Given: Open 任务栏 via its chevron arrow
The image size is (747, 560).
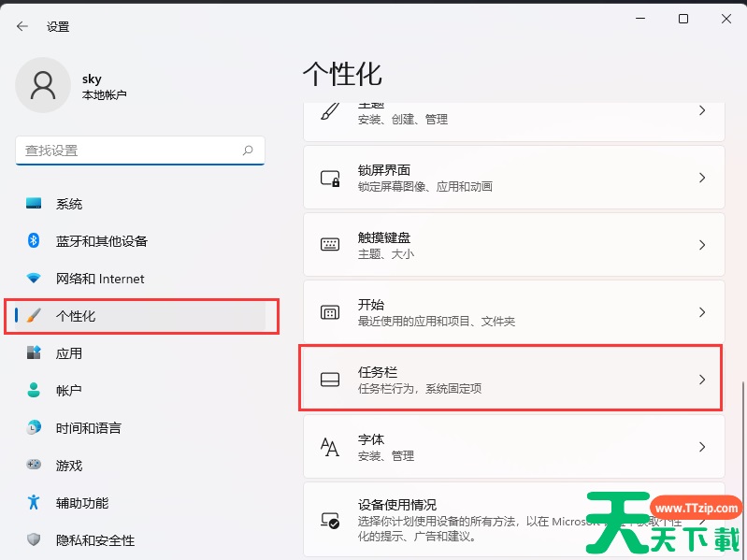Looking at the screenshot, I should pyautogui.click(x=702, y=380).
